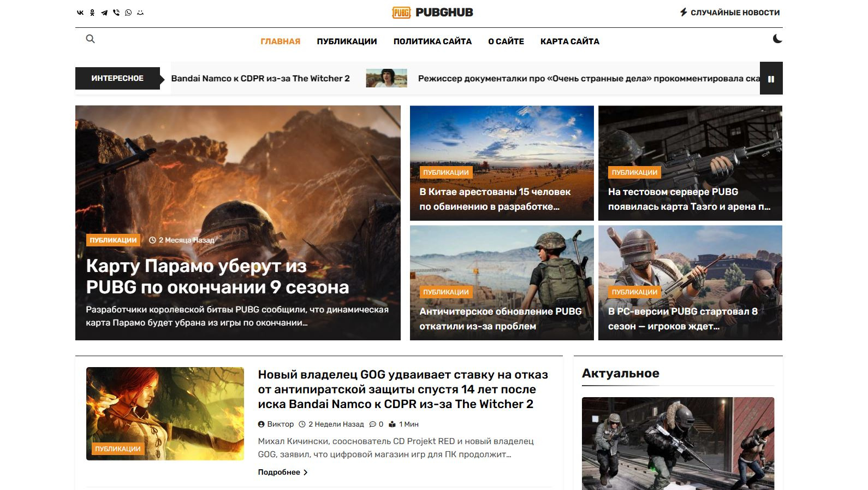
Task: Select the О САЙТЕ menu item
Action: pyautogui.click(x=506, y=42)
